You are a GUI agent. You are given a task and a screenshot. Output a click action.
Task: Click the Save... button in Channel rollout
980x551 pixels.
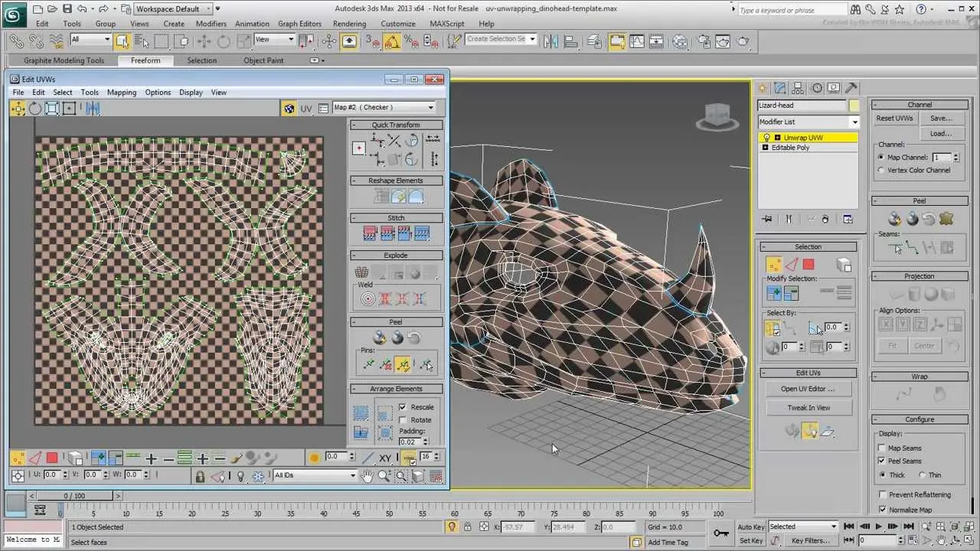coord(941,119)
